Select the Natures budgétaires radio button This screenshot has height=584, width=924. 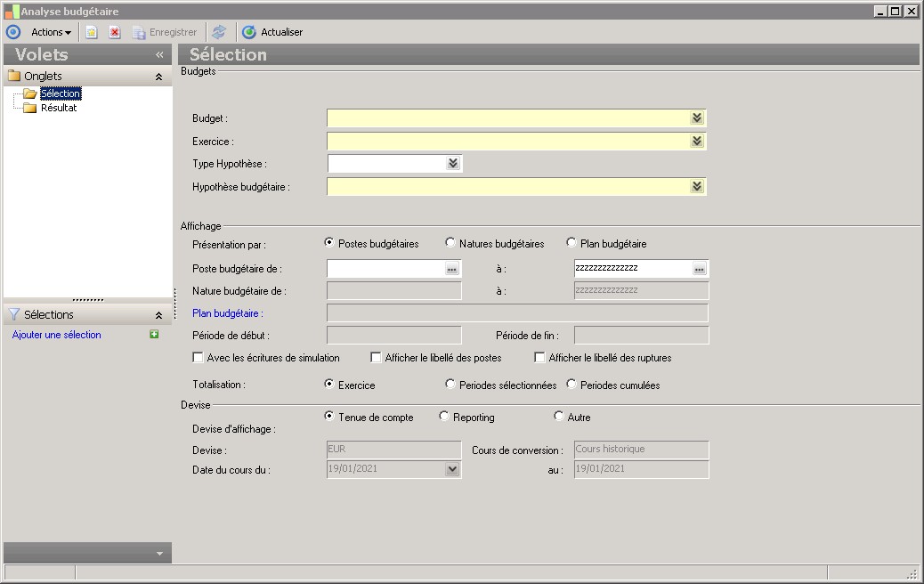click(450, 243)
